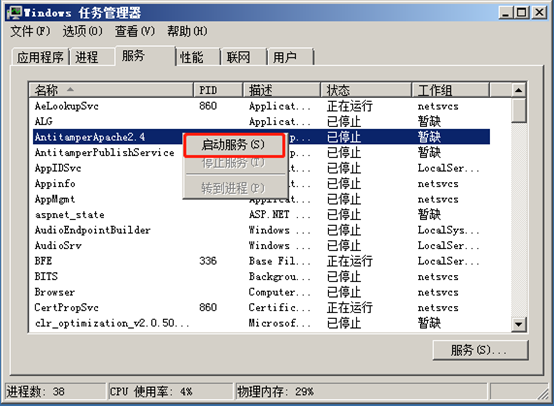Click the scrollbar up arrow in services list

[518, 90]
